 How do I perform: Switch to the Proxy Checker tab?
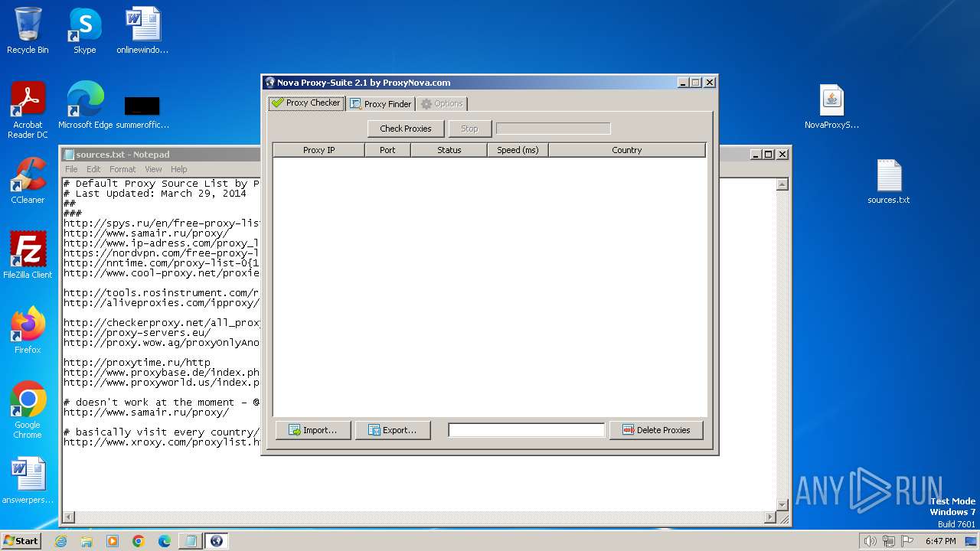306,103
